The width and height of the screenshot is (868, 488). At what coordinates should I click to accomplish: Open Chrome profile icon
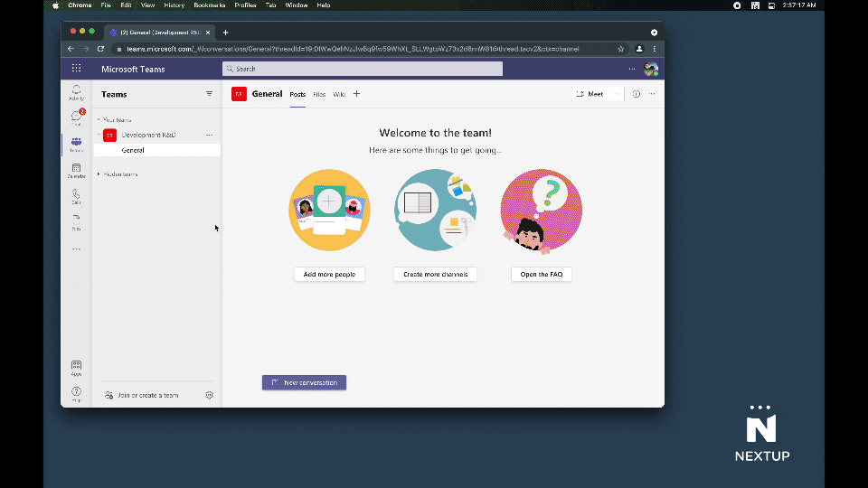pyautogui.click(x=639, y=49)
